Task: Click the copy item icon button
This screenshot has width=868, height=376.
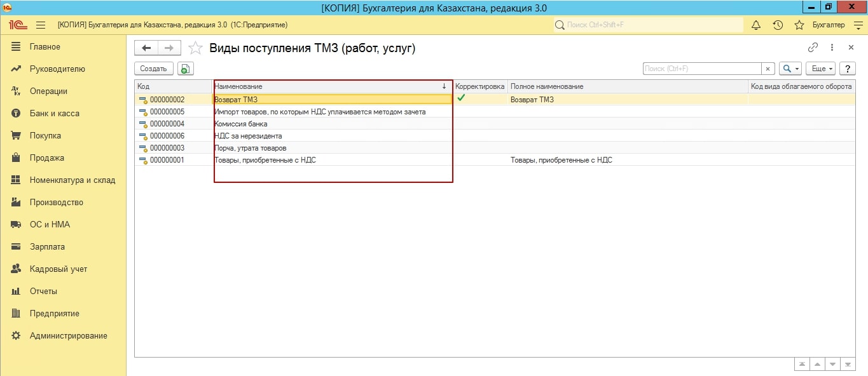Action: pyautogui.click(x=185, y=69)
